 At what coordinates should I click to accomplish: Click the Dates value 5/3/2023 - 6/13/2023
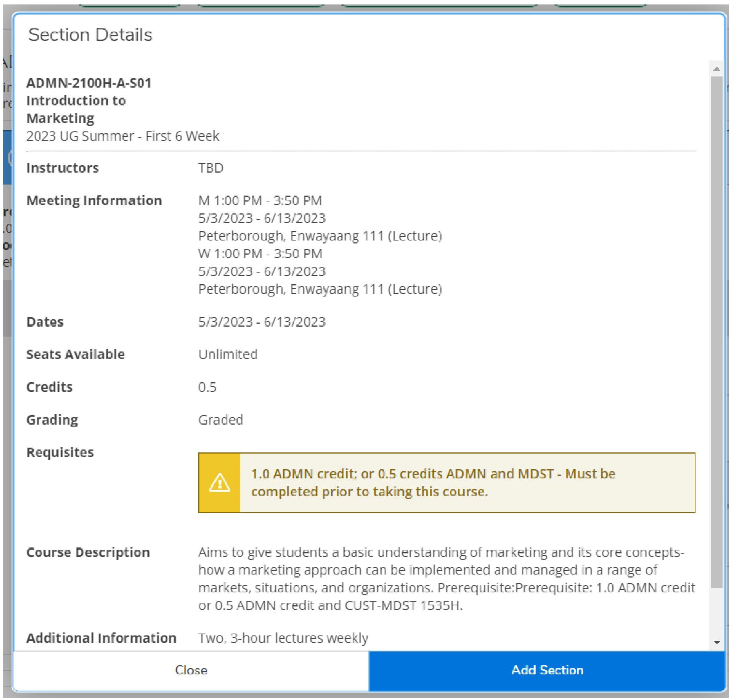[263, 322]
